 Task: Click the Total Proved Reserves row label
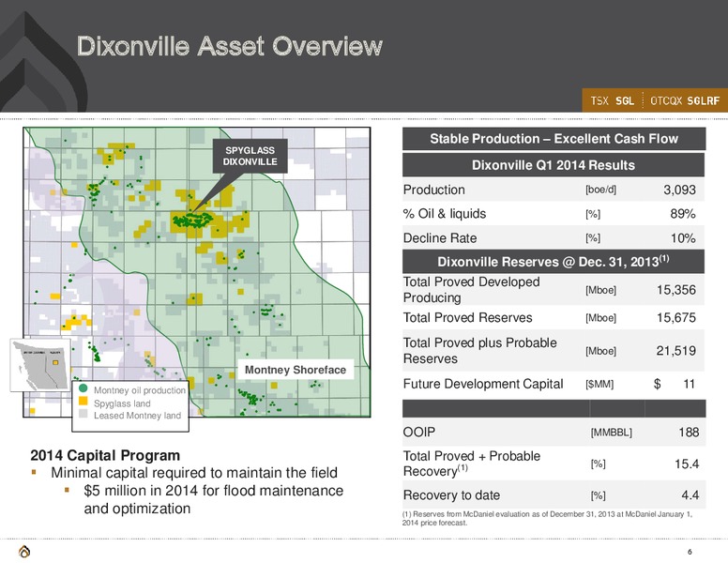(x=467, y=318)
